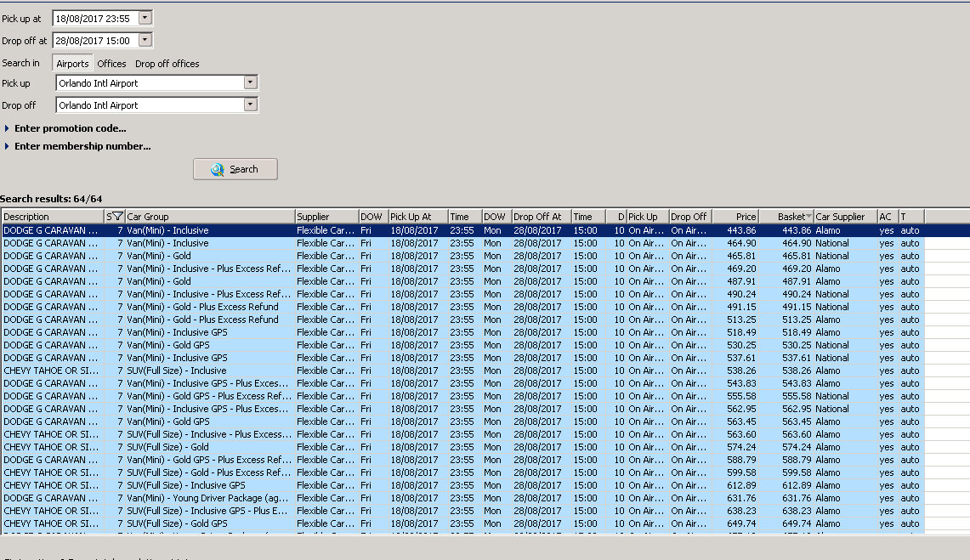Select the row priced 465.81
This screenshot has width=970, height=560.
[x=462, y=255]
